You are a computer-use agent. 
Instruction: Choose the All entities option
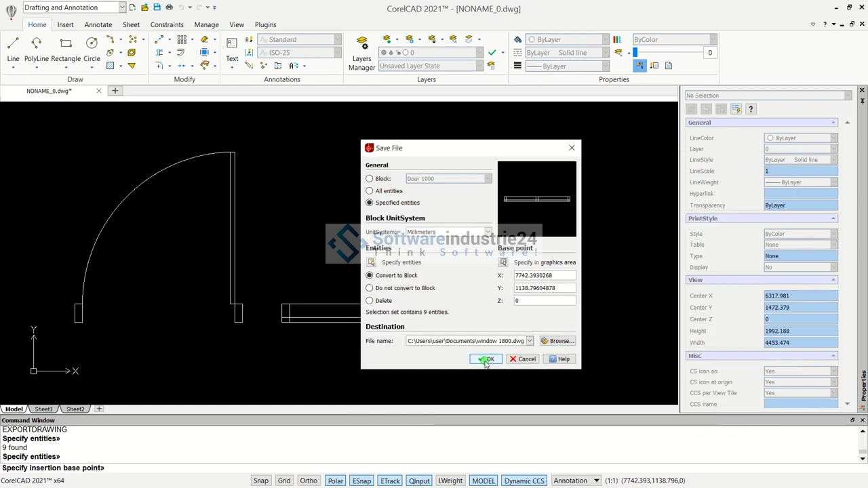[370, 191]
